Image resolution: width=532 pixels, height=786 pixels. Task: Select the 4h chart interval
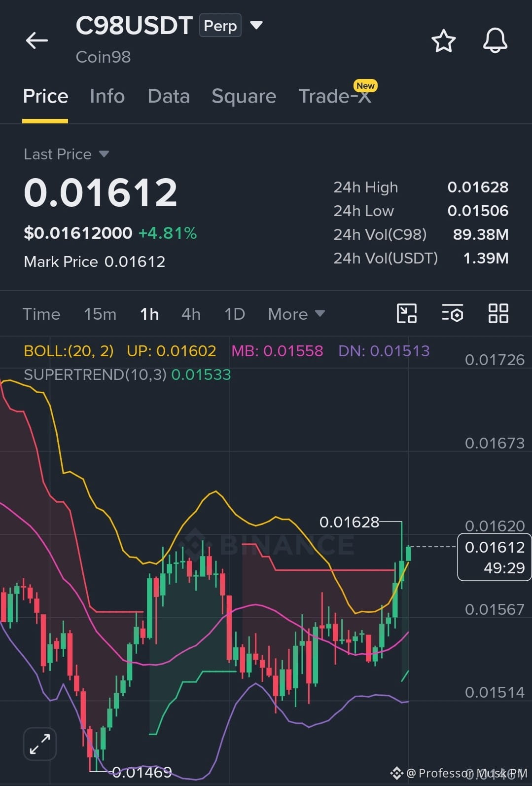click(191, 314)
